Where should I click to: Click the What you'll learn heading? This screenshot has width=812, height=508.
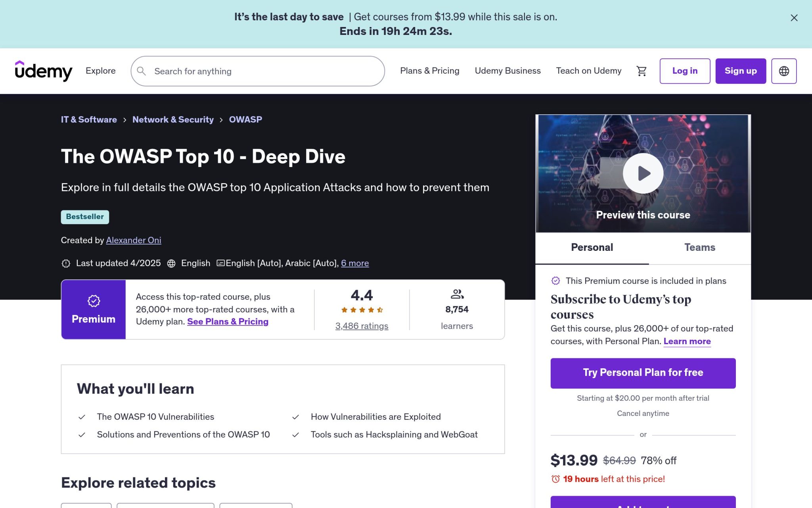click(136, 389)
